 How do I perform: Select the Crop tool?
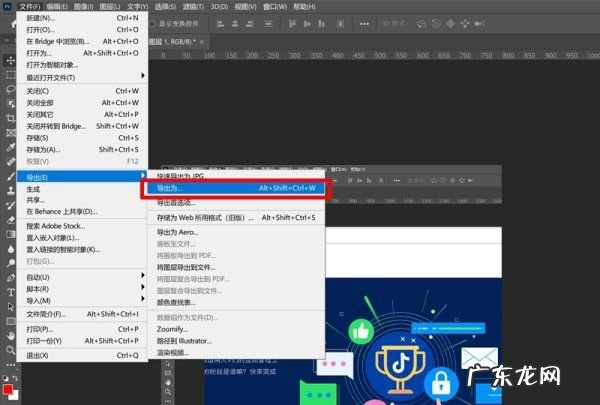coord(11,118)
